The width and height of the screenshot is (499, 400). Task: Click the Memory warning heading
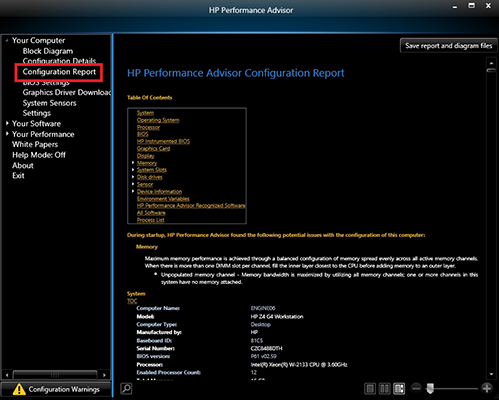(x=147, y=247)
